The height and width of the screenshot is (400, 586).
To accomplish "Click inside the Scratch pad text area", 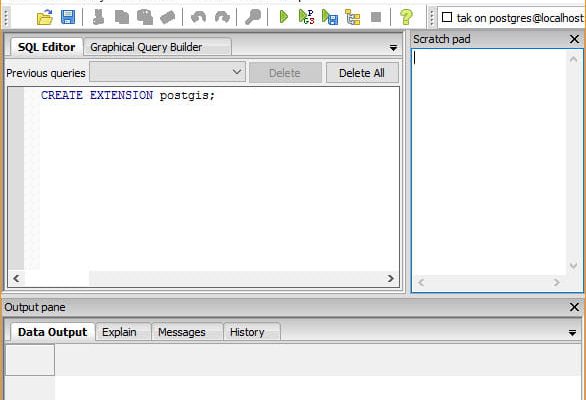I will tap(490, 163).
